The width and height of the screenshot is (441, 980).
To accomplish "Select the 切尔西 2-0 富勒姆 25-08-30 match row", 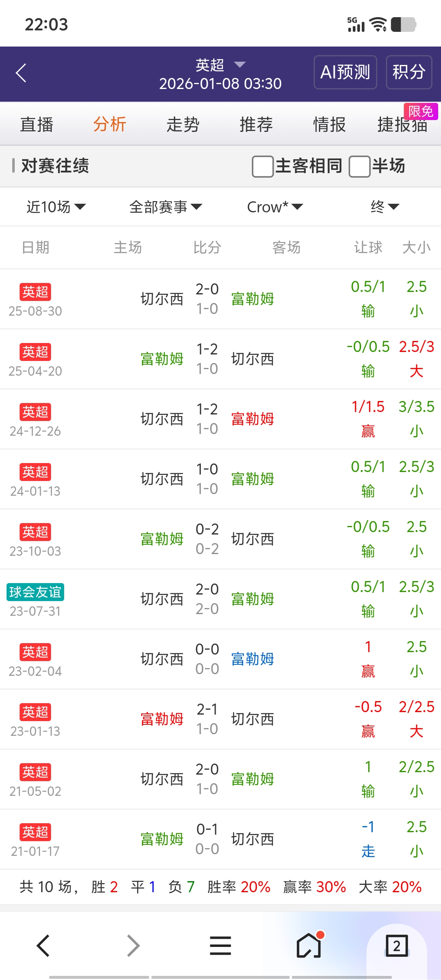I will tap(207, 299).
